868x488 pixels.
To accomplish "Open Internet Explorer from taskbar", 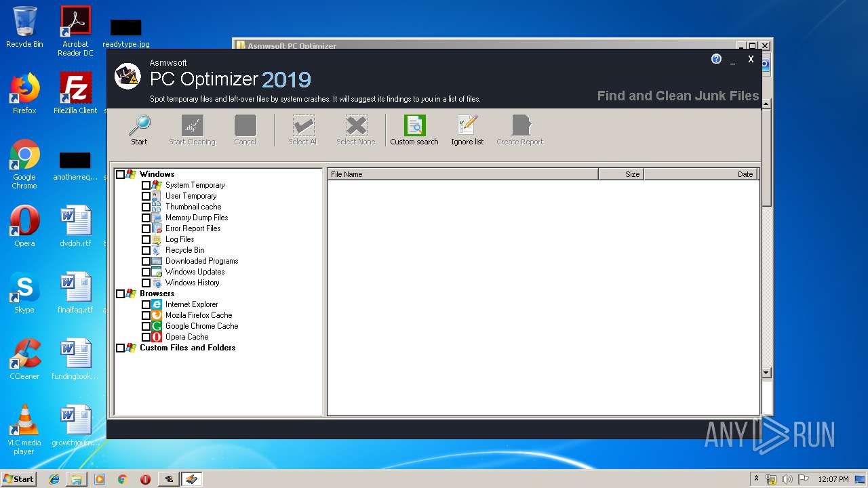I will click(54, 479).
